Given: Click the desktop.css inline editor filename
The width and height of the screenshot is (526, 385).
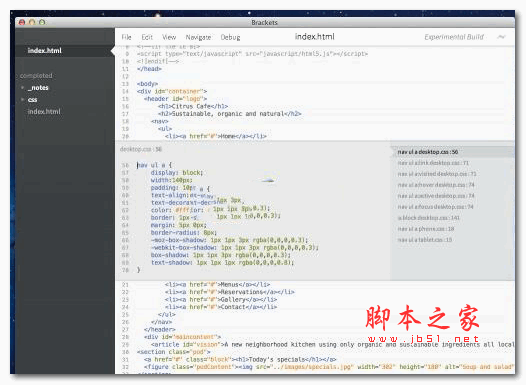Looking at the screenshot, I should pos(141,149).
